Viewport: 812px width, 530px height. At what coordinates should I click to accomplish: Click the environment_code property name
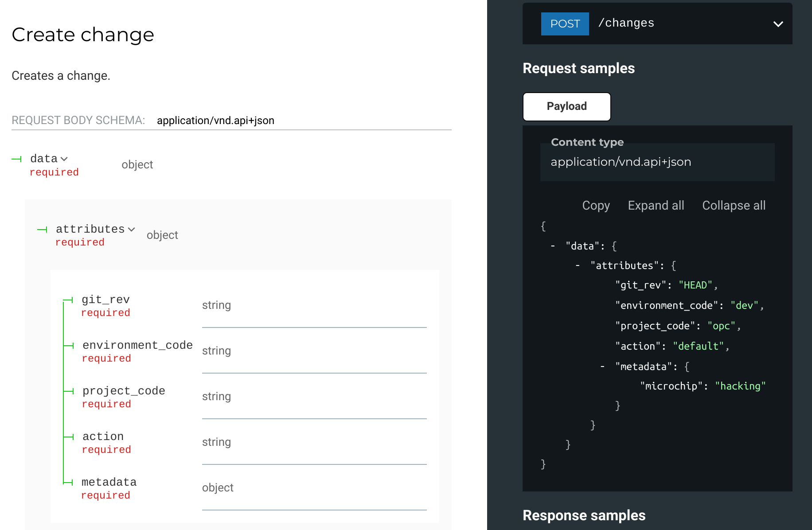click(x=137, y=345)
